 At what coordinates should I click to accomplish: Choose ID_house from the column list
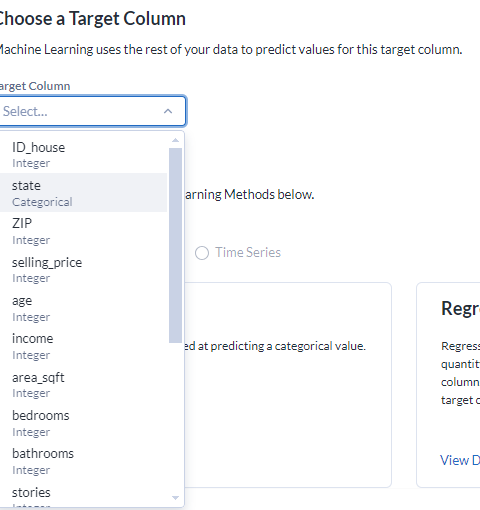[83, 154]
